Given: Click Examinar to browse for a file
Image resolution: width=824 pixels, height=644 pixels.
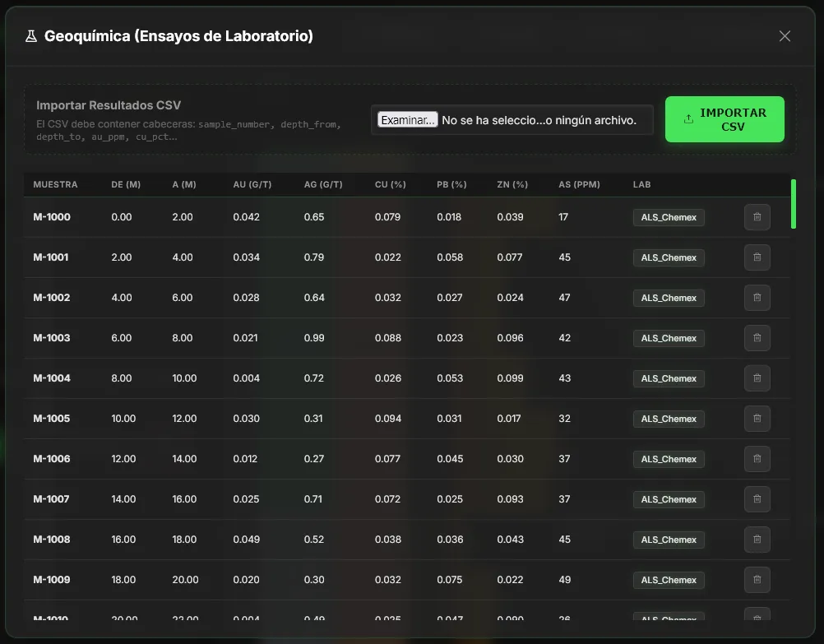Looking at the screenshot, I should point(407,120).
